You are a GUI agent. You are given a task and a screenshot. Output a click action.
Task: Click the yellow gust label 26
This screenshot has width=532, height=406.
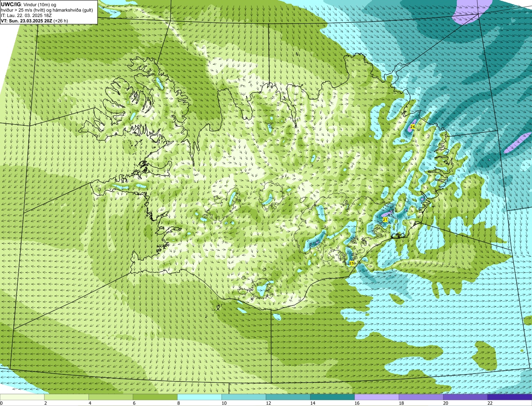pyautogui.click(x=413, y=127)
